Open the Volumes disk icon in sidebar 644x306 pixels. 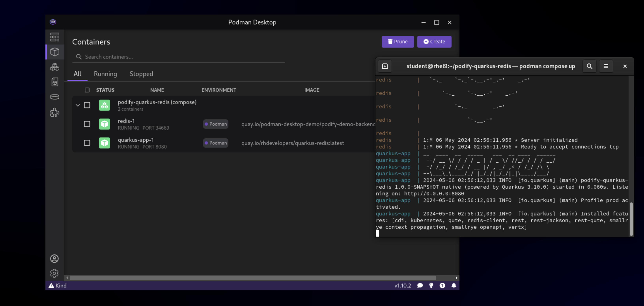coord(55,97)
